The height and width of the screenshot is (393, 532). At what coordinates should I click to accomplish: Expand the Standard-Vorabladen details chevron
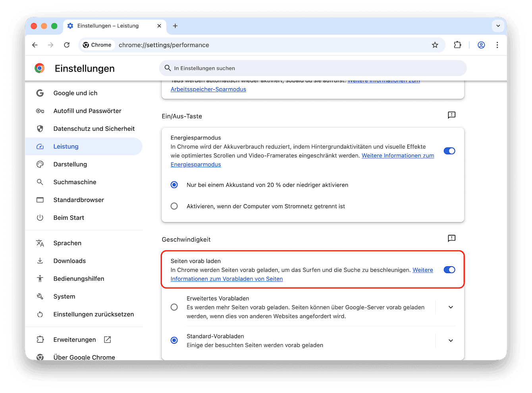click(x=451, y=341)
